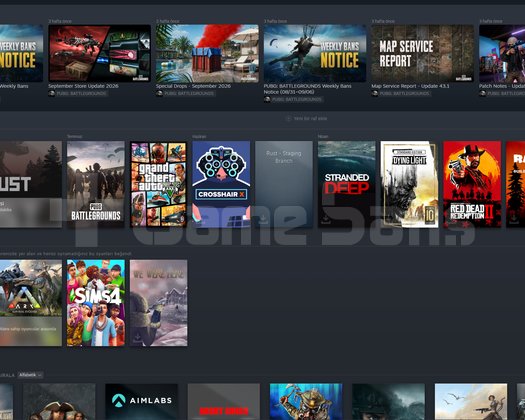Viewport: 525px width, 420px height.
Task: Open the Alfabetik sort dropdown
Action: (x=30, y=375)
